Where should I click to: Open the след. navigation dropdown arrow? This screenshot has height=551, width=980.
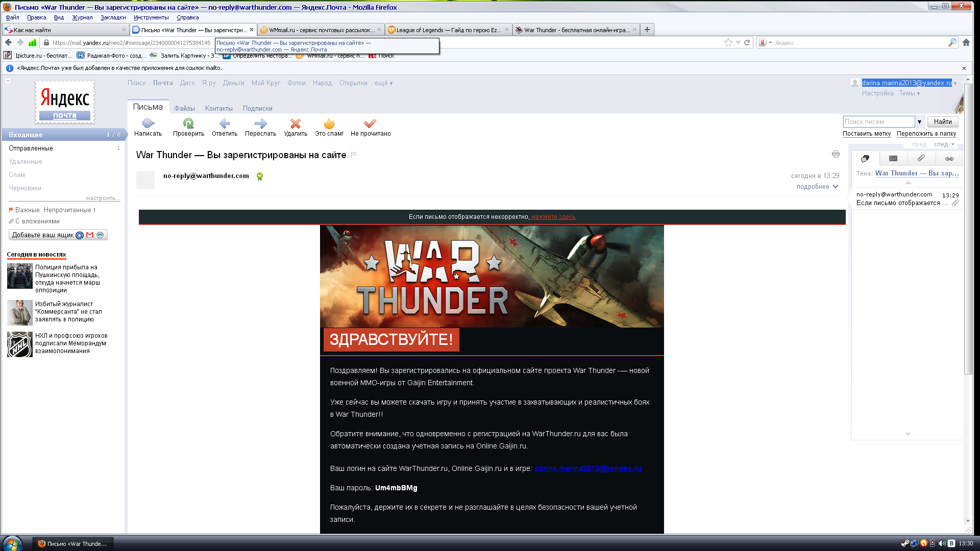[952, 144]
